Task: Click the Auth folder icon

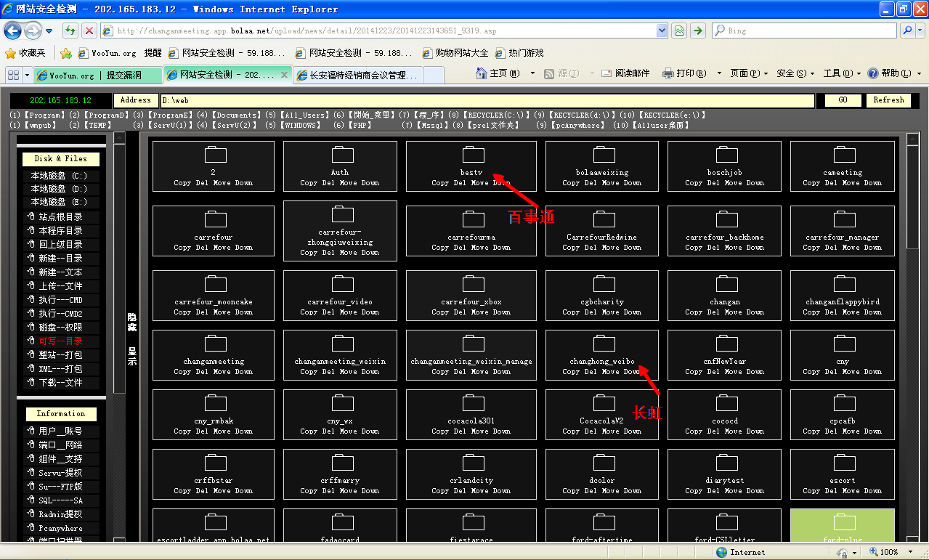Action: click(342, 154)
